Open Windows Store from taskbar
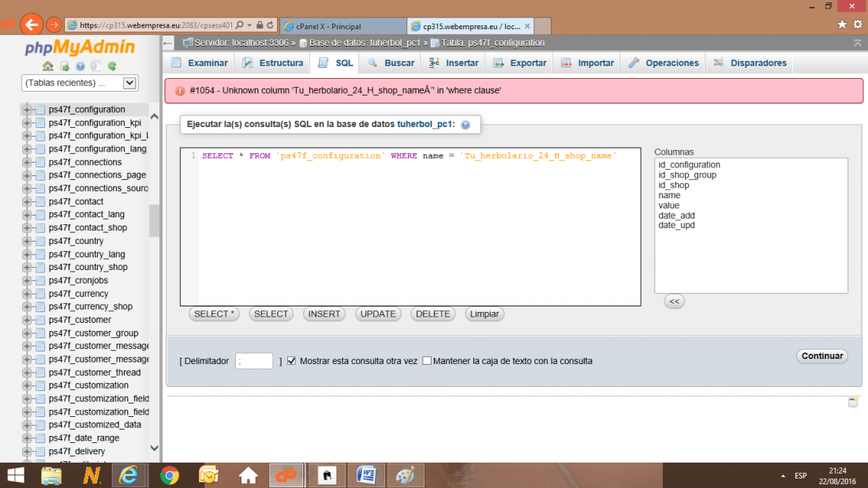868x488 pixels. pyautogui.click(x=327, y=475)
